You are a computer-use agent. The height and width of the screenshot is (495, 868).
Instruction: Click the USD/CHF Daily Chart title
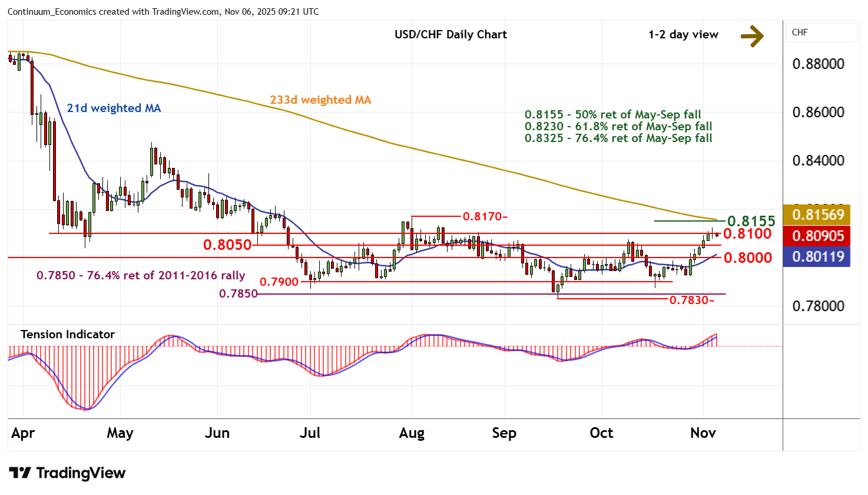point(450,34)
